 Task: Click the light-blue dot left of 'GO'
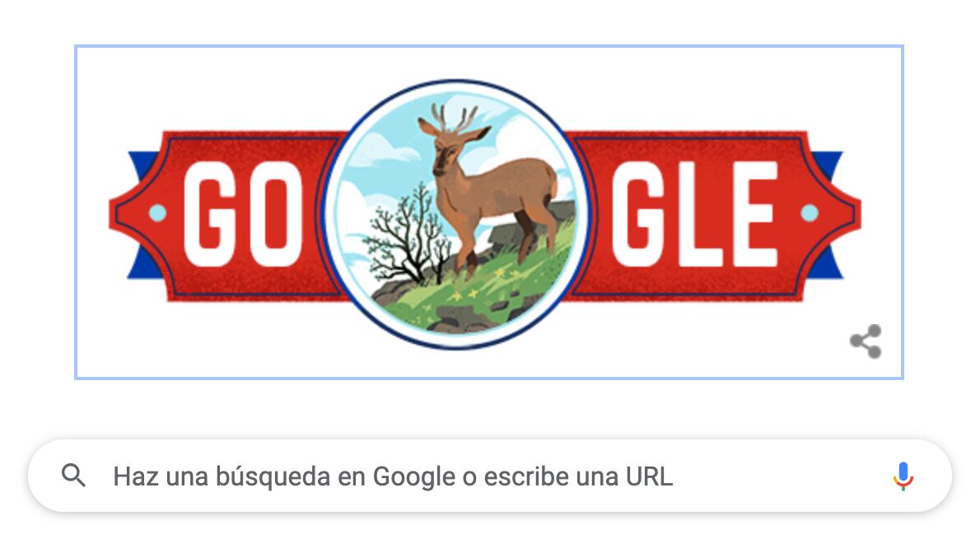pos(157,213)
